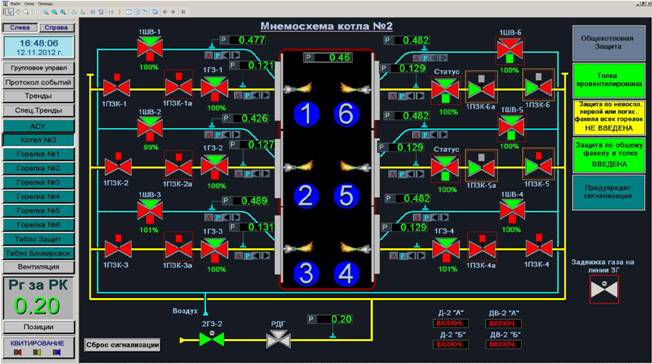Click the 0.46 furnace pressure readout

(328, 57)
